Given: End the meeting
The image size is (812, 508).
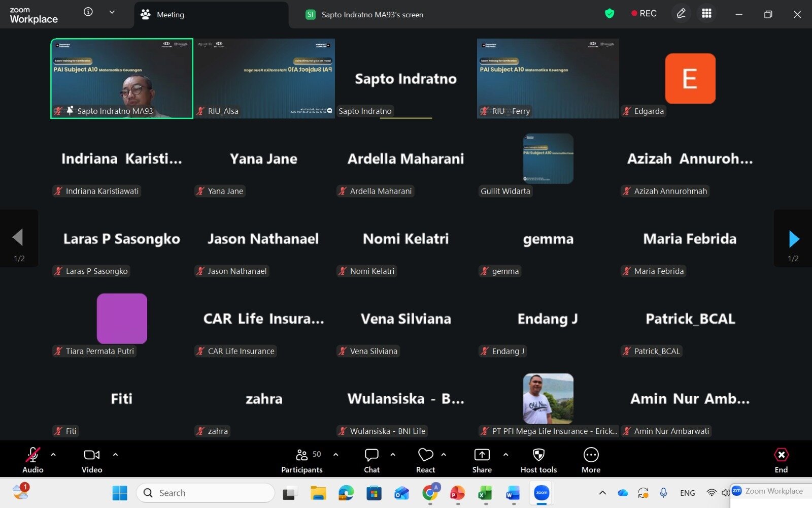Looking at the screenshot, I should pos(781,460).
